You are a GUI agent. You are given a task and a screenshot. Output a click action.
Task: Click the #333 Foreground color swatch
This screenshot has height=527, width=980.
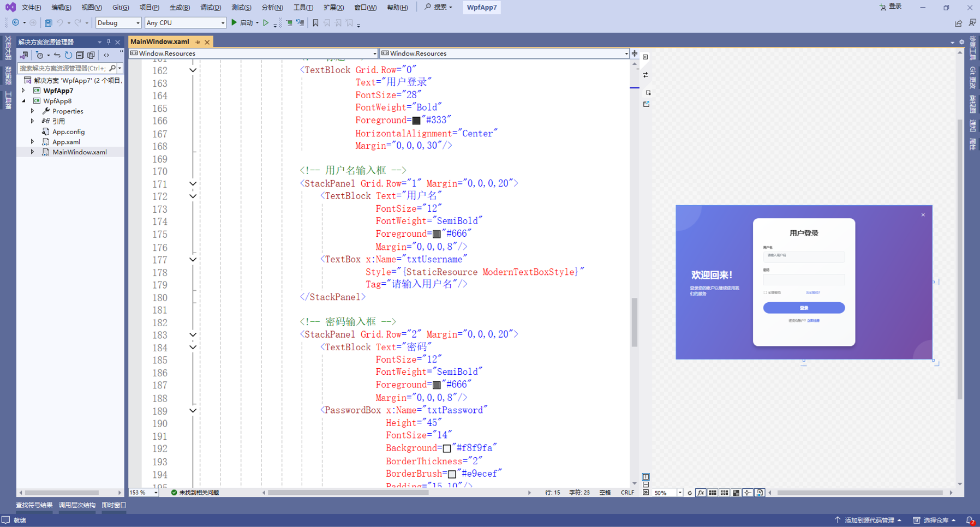416,121
